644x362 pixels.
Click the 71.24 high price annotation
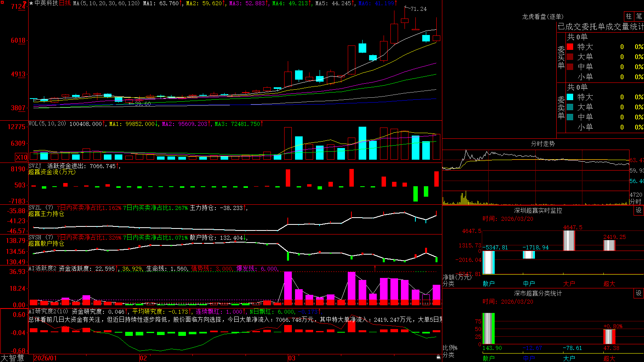[x=419, y=9]
